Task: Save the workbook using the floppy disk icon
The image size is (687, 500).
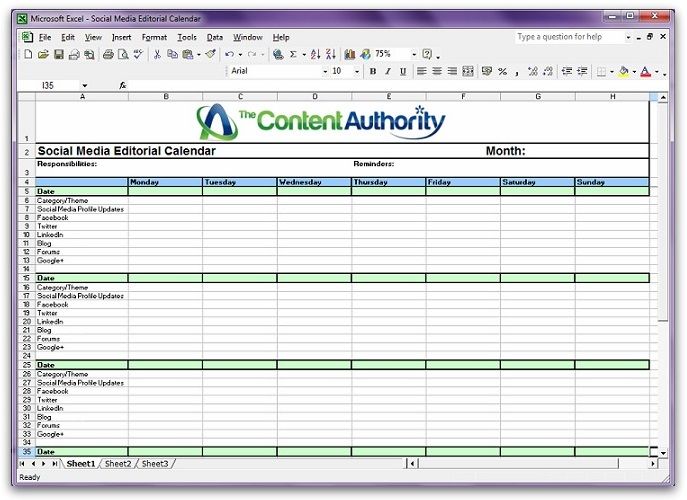Action: point(59,54)
